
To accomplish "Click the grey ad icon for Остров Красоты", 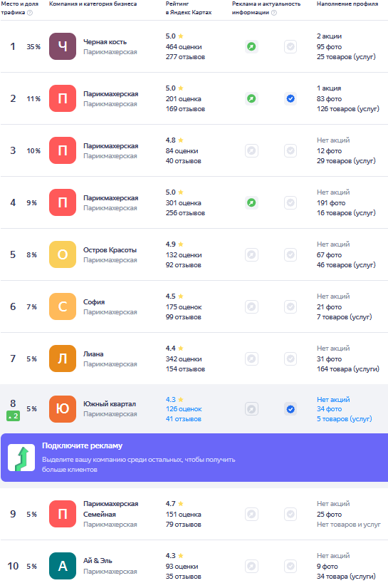I will point(251,254).
